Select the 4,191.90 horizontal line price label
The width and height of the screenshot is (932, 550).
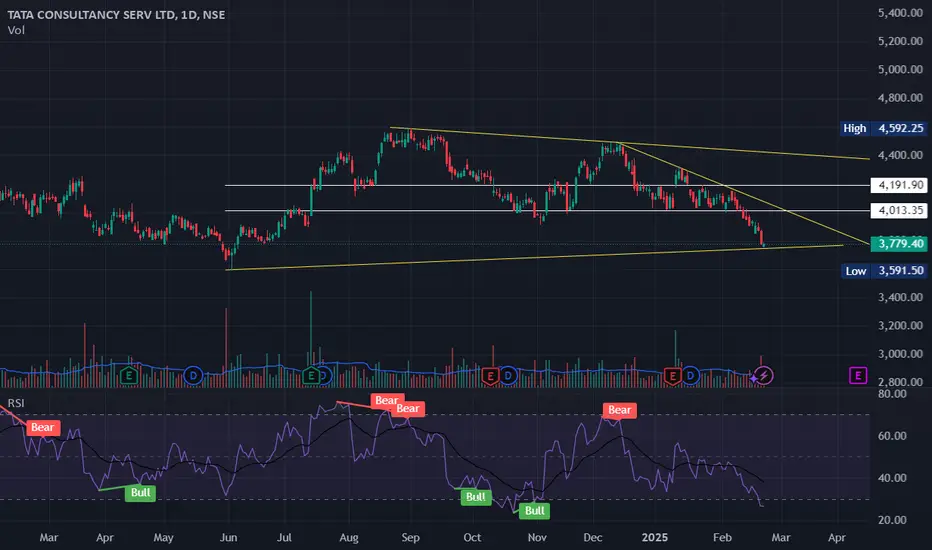[x=899, y=186]
